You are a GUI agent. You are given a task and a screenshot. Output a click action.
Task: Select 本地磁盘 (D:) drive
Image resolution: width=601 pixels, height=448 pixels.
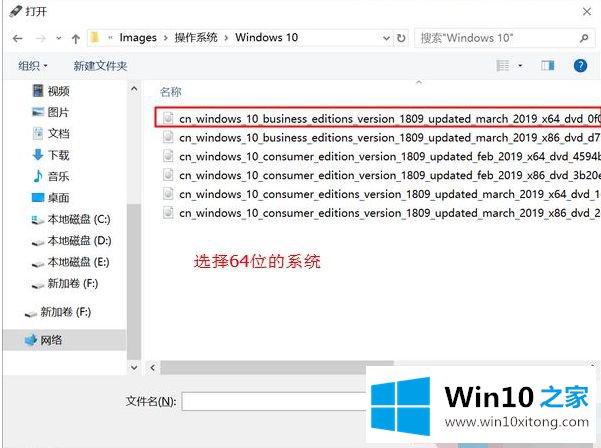click(x=71, y=241)
